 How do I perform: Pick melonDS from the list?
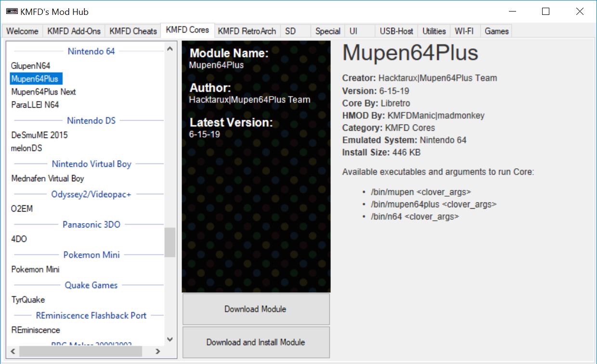coord(26,148)
